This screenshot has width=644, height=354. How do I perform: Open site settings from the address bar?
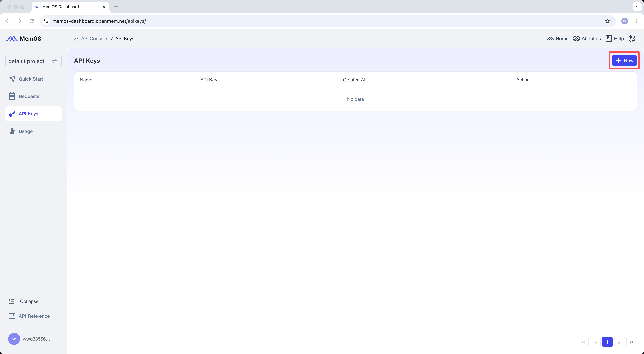click(46, 21)
